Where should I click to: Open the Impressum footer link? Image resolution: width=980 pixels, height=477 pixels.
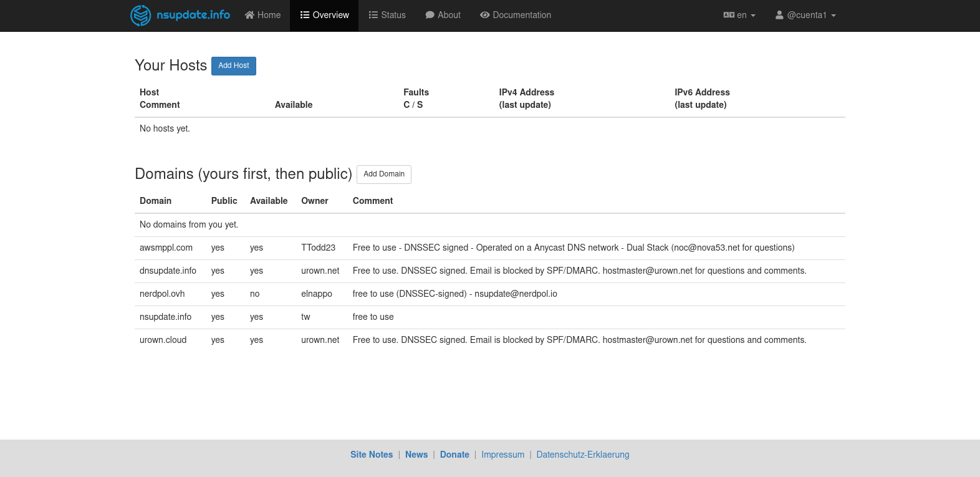point(502,455)
